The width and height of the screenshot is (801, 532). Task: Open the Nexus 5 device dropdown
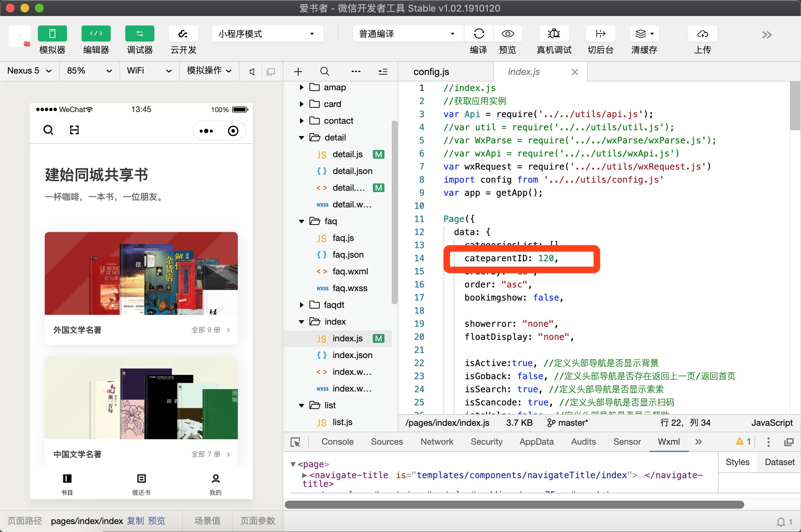tap(29, 71)
